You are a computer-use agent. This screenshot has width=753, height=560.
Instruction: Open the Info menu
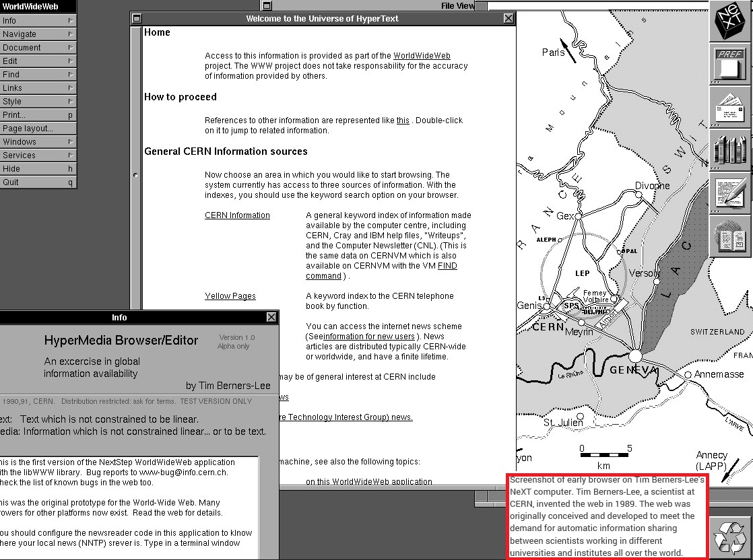coord(38,21)
